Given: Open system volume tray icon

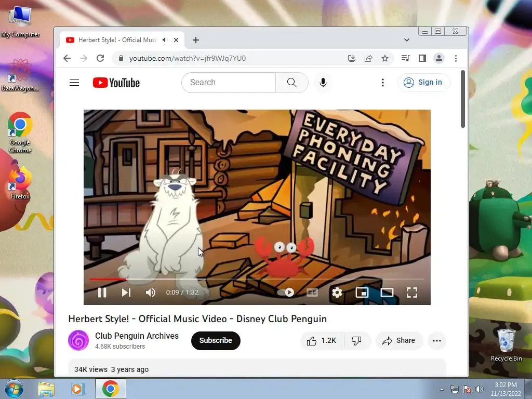Looking at the screenshot, I should click(480, 389).
